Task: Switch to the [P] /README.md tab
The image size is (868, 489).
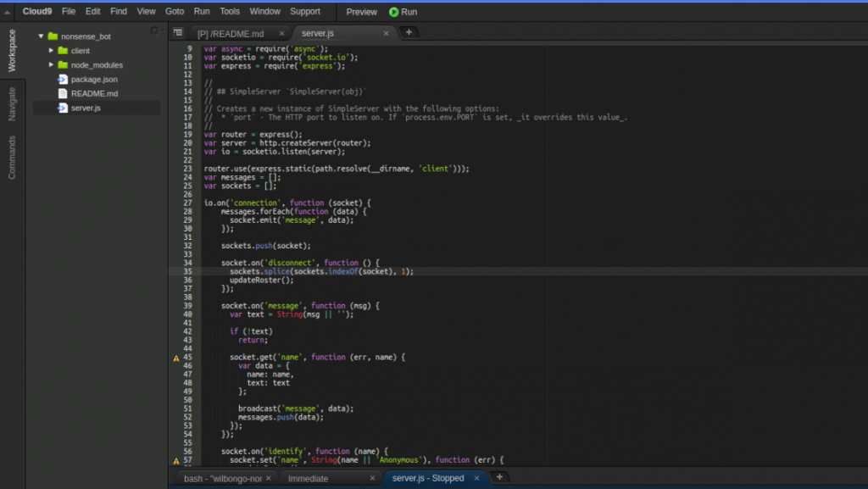Action: tap(231, 34)
